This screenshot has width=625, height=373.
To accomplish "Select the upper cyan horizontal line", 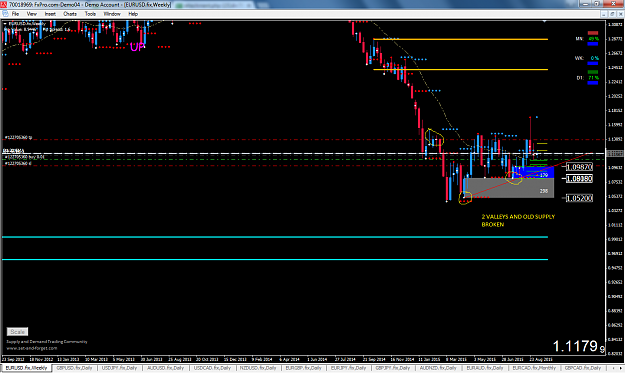I will pos(275,237).
